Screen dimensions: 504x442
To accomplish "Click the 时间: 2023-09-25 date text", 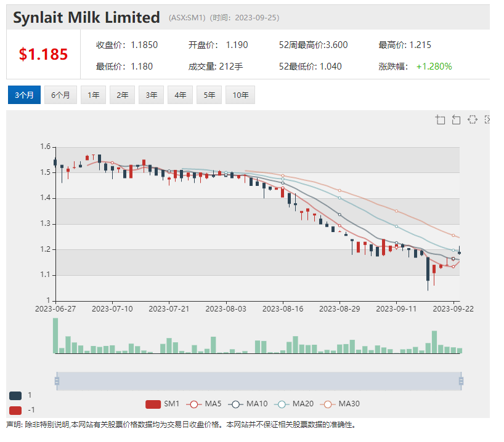I will coord(245,18).
